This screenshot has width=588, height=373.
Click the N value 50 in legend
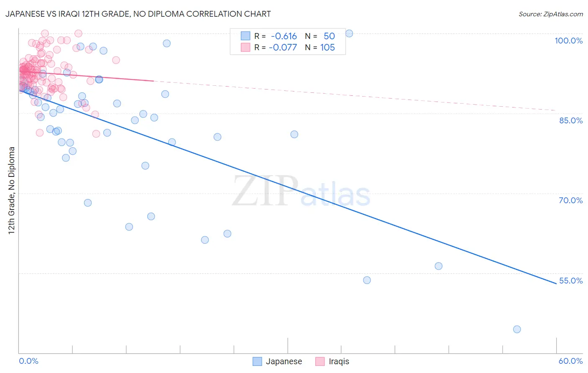(329, 36)
